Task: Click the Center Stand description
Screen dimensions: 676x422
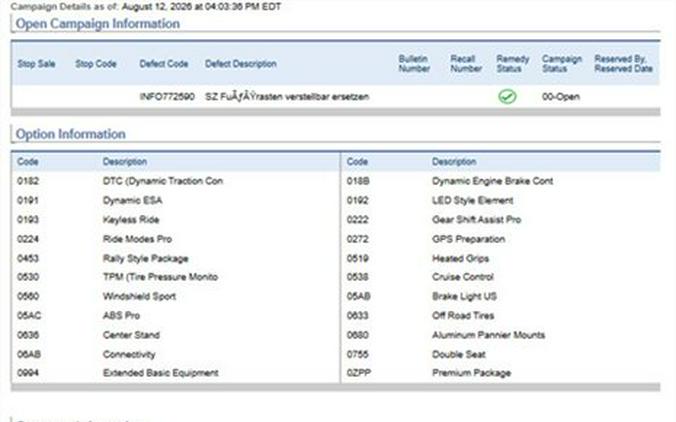Action: click(x=131, y=335)
